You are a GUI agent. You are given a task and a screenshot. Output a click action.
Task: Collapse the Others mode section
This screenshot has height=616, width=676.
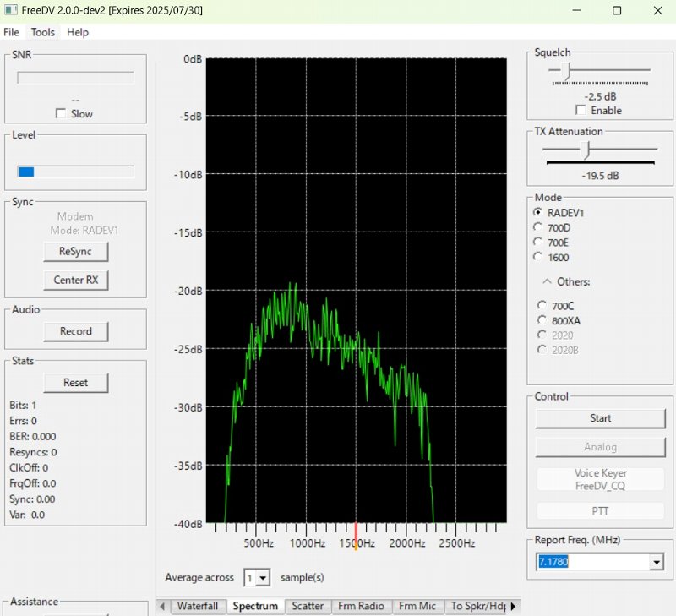[547, 281]
